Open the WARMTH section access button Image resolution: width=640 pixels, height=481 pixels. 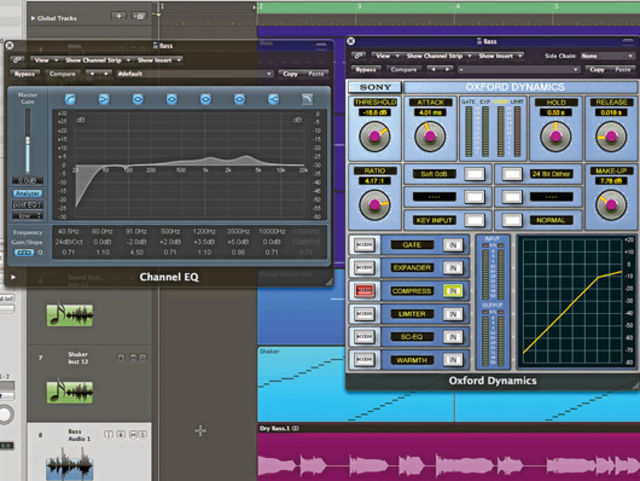click(364, 359)
